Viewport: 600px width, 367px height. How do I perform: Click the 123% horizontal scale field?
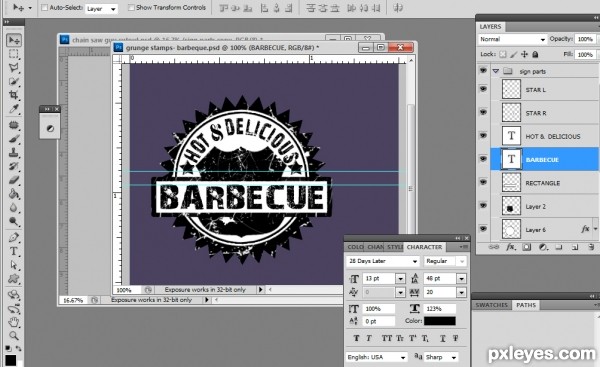coord(440,308)
